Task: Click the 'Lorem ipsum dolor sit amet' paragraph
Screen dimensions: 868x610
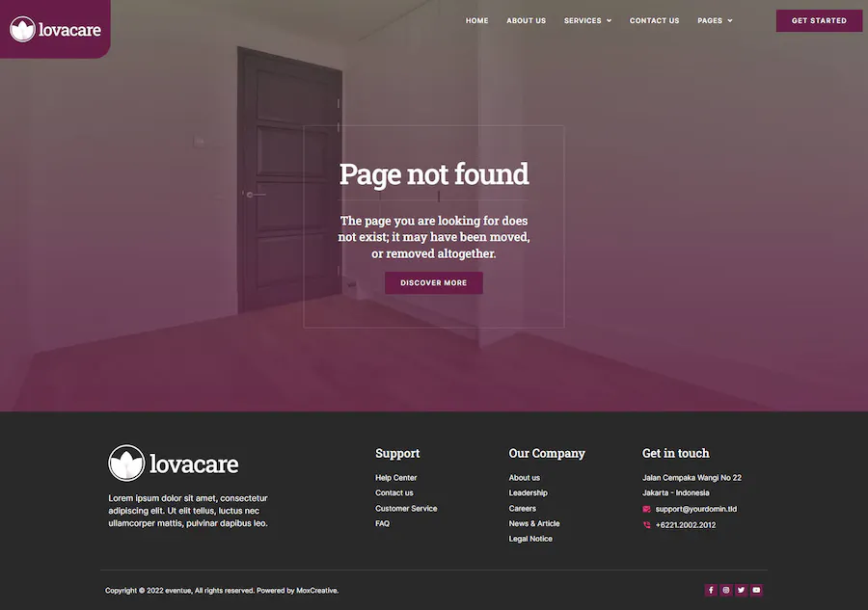Action: click(x=188, y=511)
